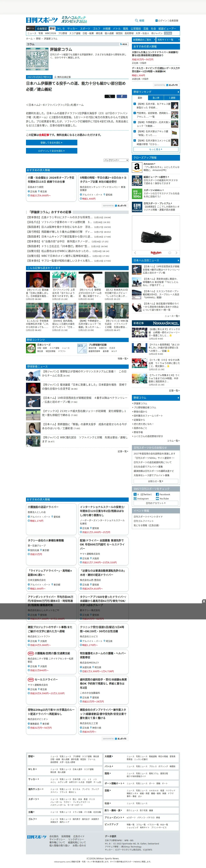
Task: Click the Milano Cortina Olympic 2026 logo
Action: (74, 20)
